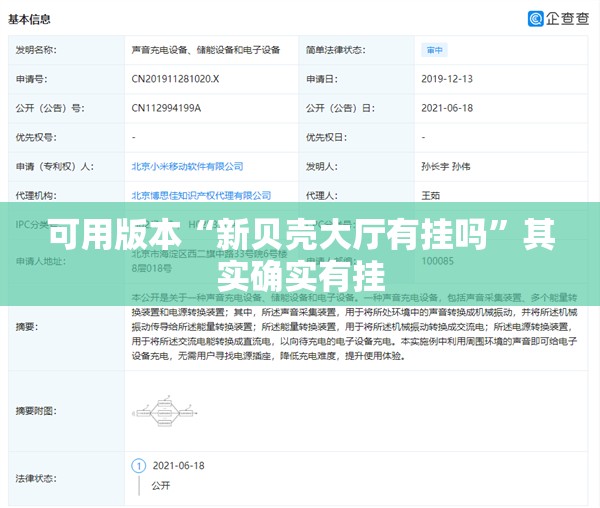Click the 代理人 label
This screenshot has width=600, height=508.
click(x=321, y=195)
